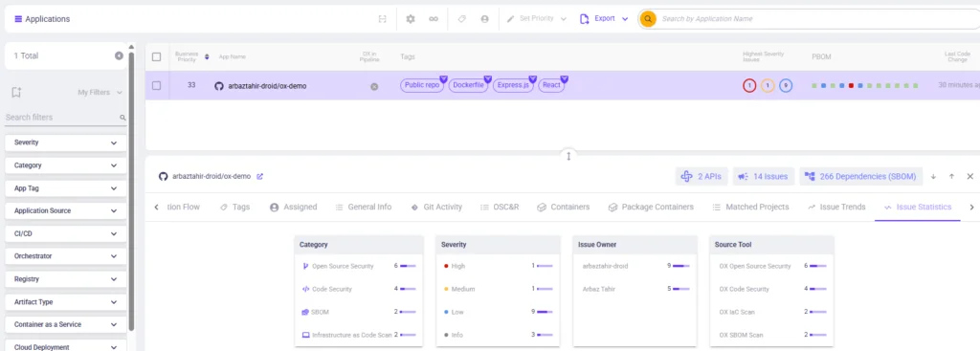Switch to the Git Activity tab

(436, 207)
